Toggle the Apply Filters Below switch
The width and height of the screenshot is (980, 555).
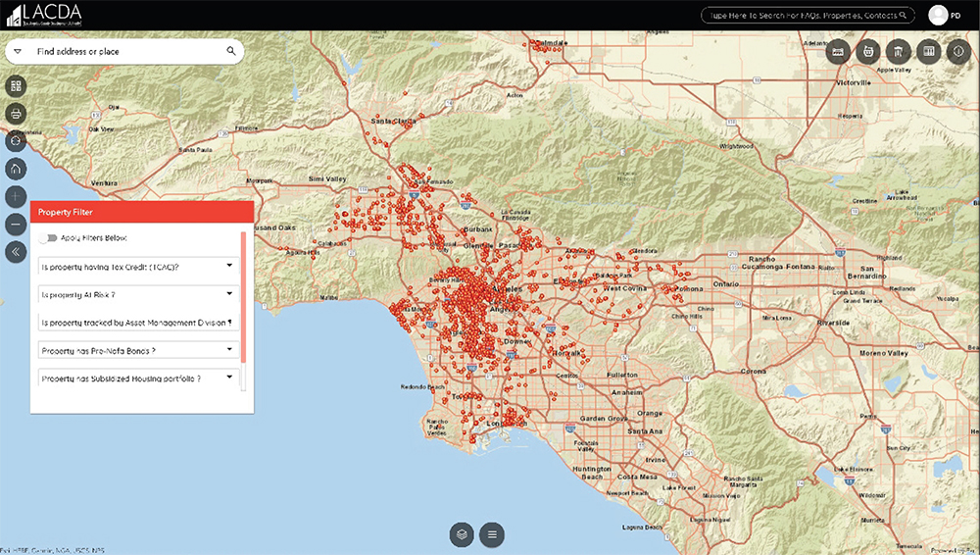(x=48, y=238)
